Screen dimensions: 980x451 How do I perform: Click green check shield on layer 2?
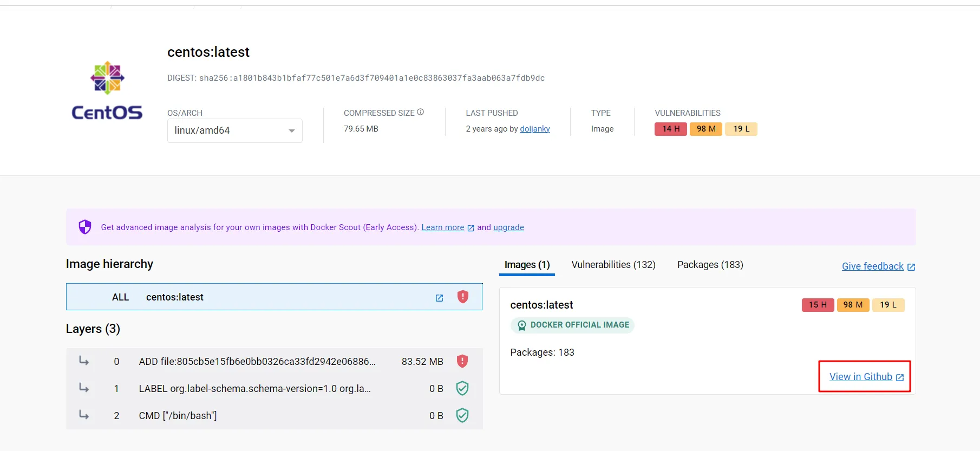coord(462,415)
